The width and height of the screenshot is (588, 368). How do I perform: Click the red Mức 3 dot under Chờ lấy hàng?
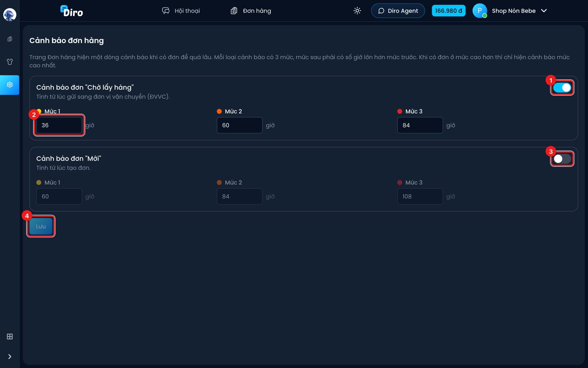pos(400,111)
